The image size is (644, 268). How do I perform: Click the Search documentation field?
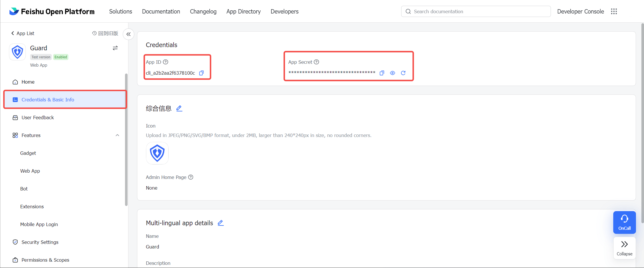point(476,11)
